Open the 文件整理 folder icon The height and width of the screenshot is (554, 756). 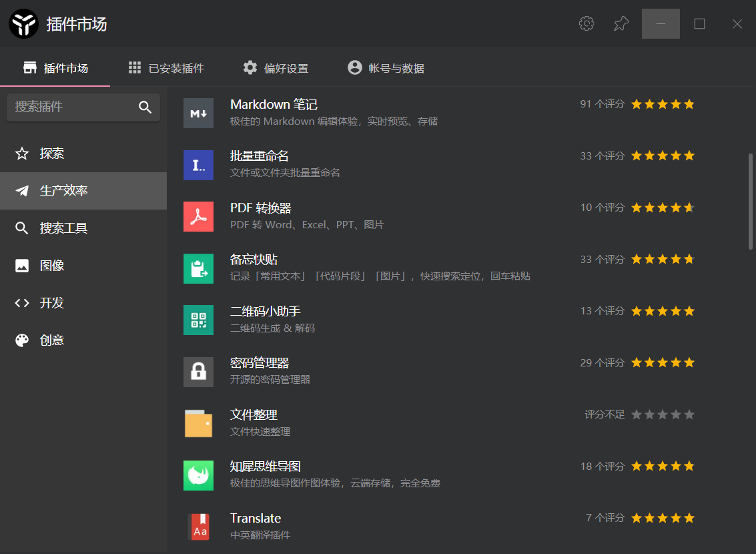198,423
